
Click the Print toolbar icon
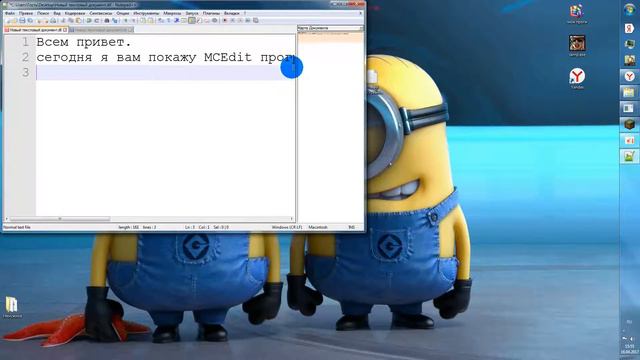[53, 20]
